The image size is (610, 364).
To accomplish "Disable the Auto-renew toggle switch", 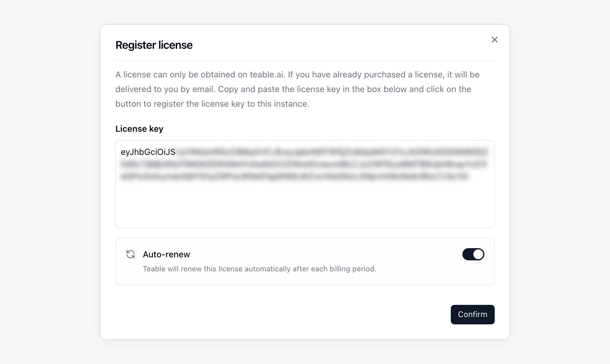I will (x=473, y=254).
